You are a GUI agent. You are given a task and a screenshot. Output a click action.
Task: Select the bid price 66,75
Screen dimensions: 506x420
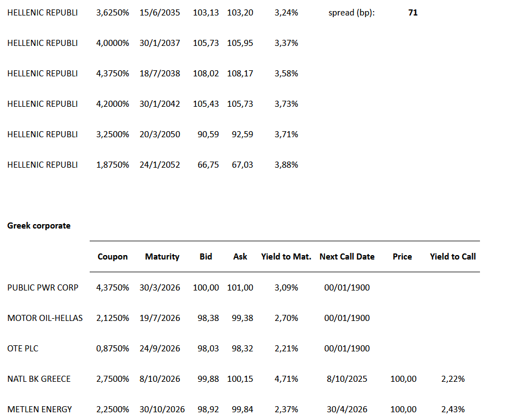(208, 165)
